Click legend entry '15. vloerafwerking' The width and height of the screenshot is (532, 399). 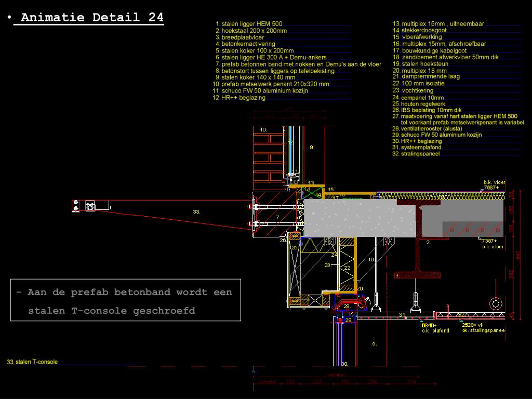417,37
